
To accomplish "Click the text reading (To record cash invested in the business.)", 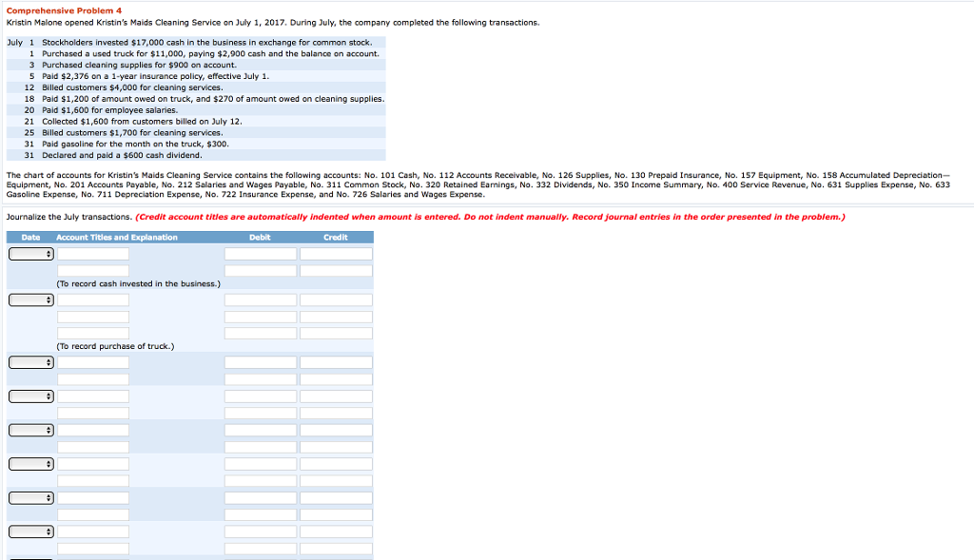I will pos(140,282).
